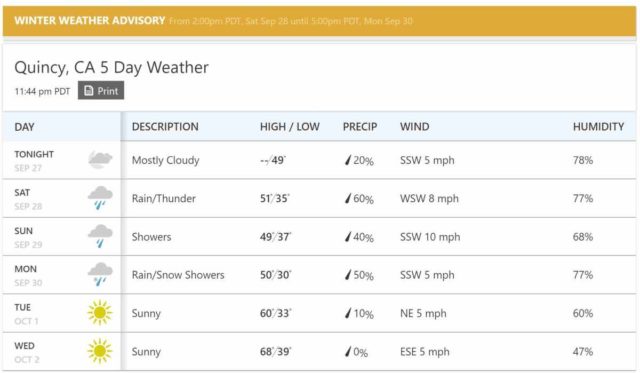
Task: Click the HIGH / LOW column header
Action: 290,127
